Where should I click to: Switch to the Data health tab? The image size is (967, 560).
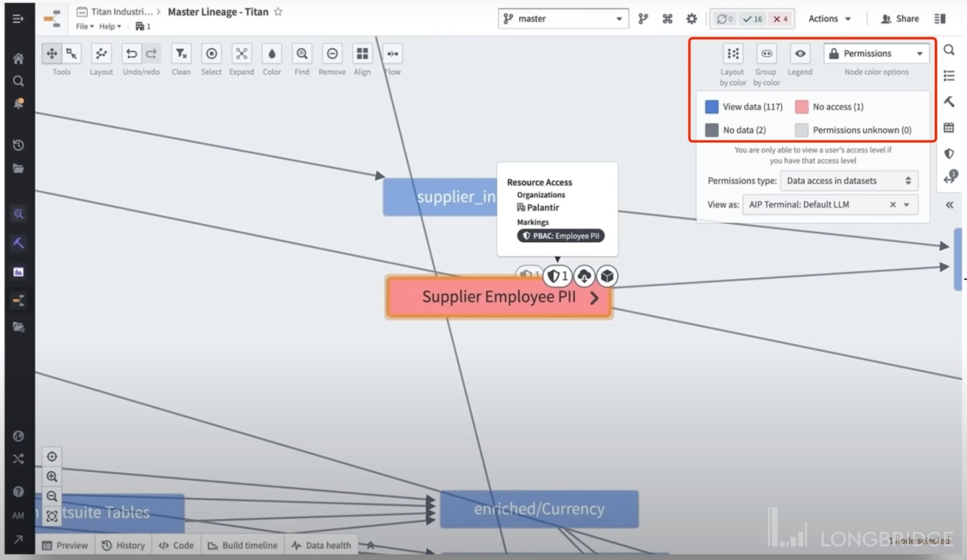322,545
